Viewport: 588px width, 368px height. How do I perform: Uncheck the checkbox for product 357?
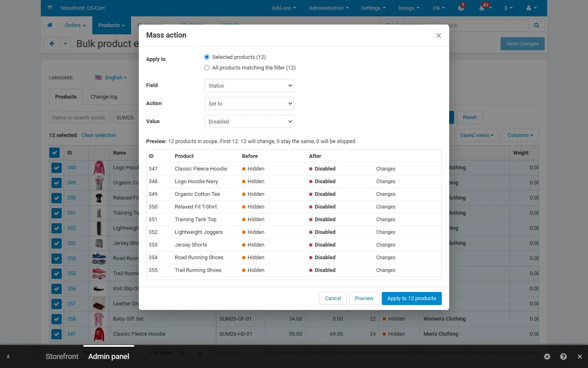coord(56,304)
